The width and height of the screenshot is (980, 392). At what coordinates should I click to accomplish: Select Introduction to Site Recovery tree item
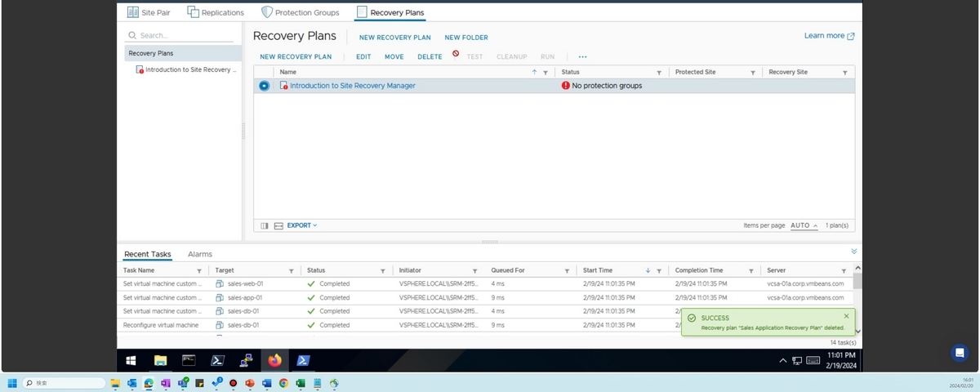[186, 69]
